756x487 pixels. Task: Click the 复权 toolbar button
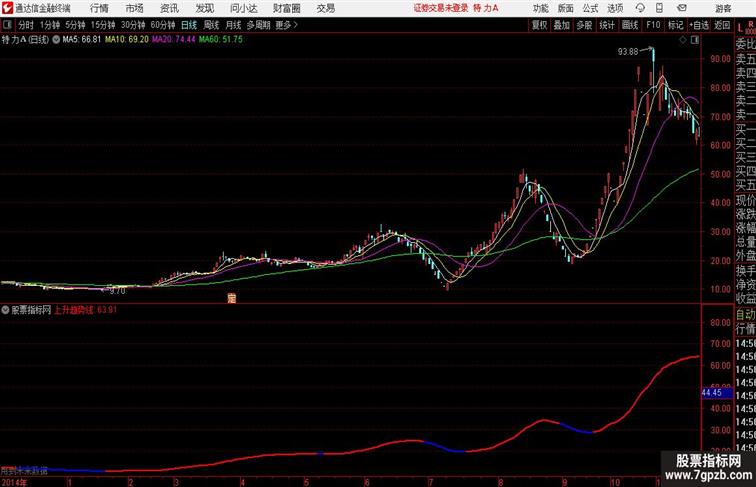click(x=539, y=25)
